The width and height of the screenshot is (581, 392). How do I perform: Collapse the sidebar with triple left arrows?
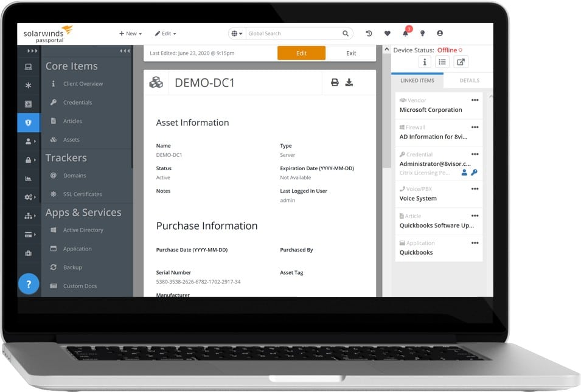click(125, 50)
